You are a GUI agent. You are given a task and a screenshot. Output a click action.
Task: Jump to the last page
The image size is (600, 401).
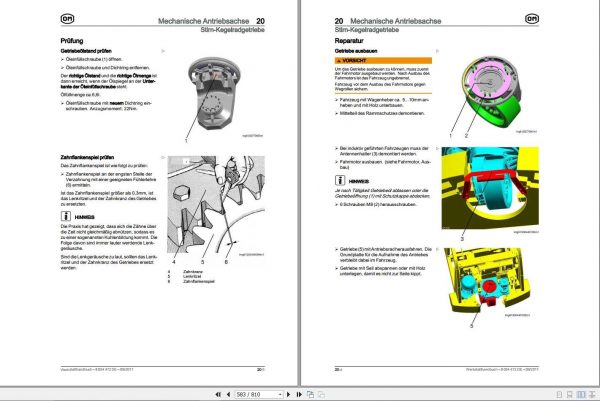coord(299,394)
